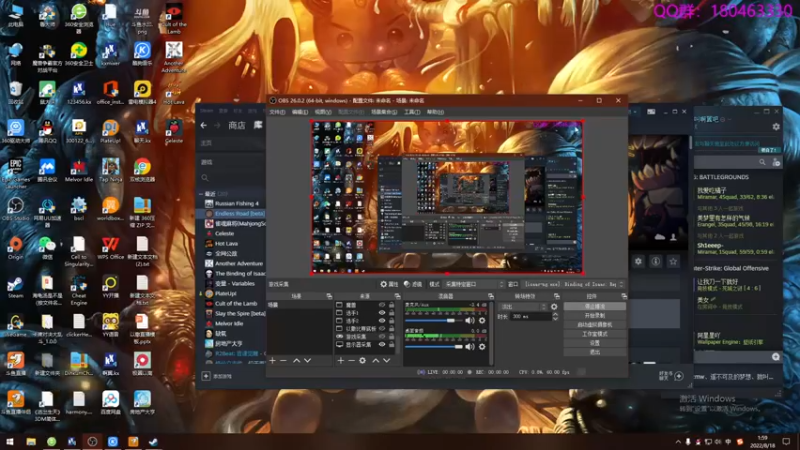Open the Steam friends list settings gear
The image size is (800, 450).
point(776,126)
